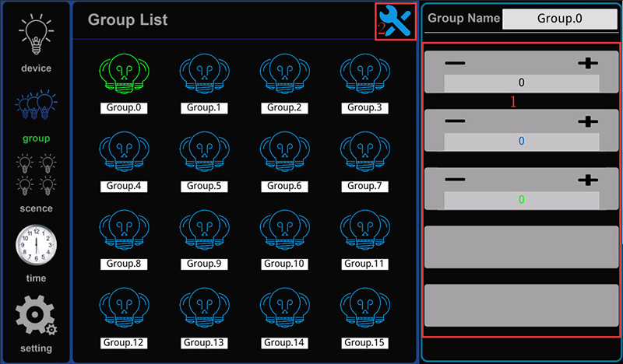Click the value field showing green 0
Screen dimensions: 623x364
pos(521,199)
